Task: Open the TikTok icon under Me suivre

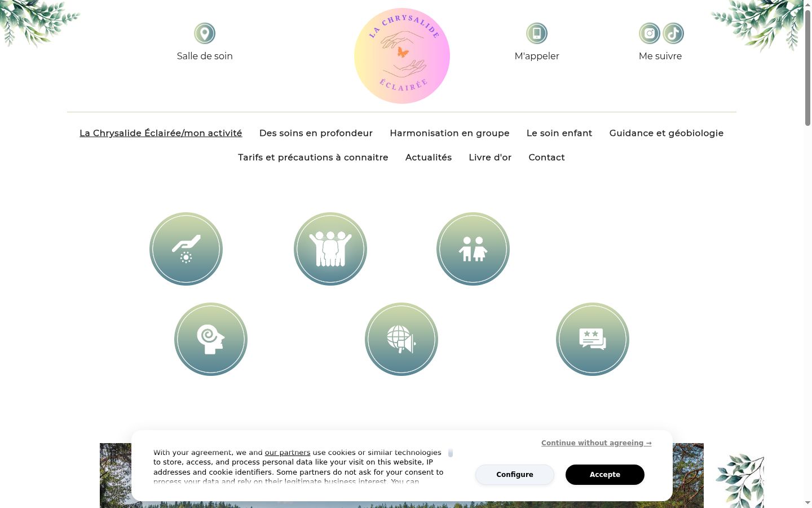Action: [673, 33]
